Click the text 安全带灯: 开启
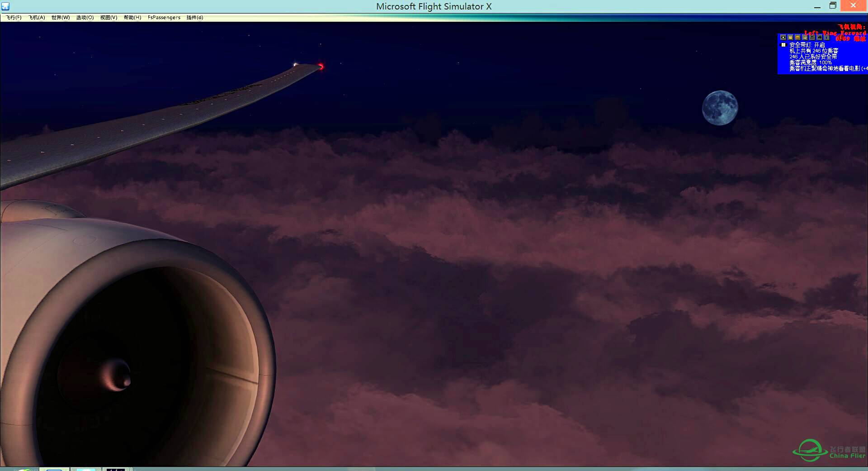Viewport: 868px width, 471px height. coord(807,45)
